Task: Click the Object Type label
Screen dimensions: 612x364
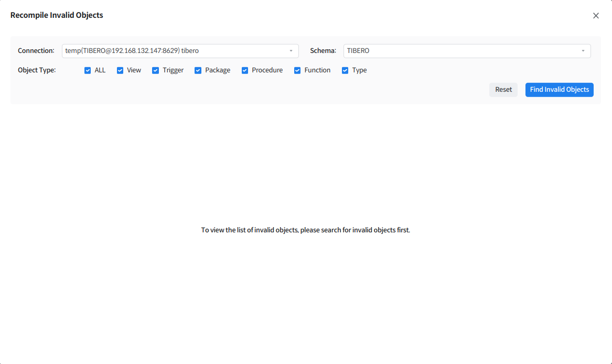Action: point(37,70)
